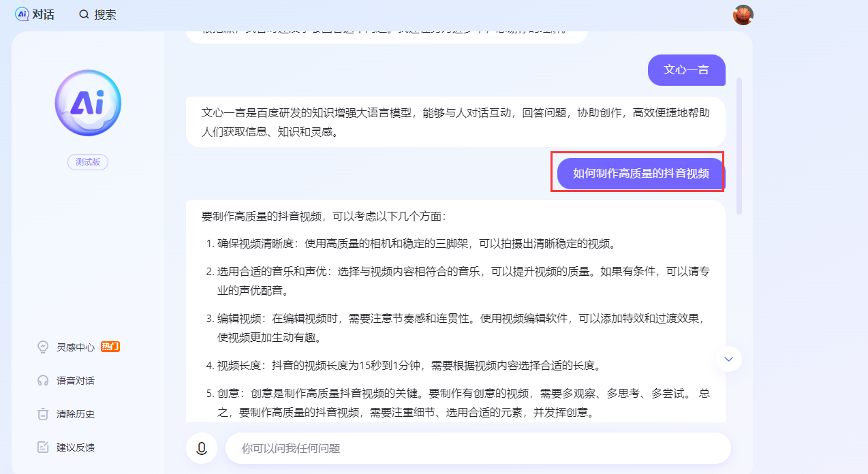868x474 pixels.
Task: Select the 灵感中心 menu item
Action: click(76, 347)
